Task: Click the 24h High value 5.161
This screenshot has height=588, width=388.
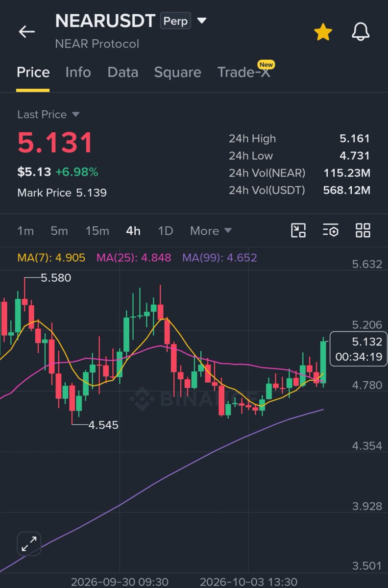Action: click(355, 139)
